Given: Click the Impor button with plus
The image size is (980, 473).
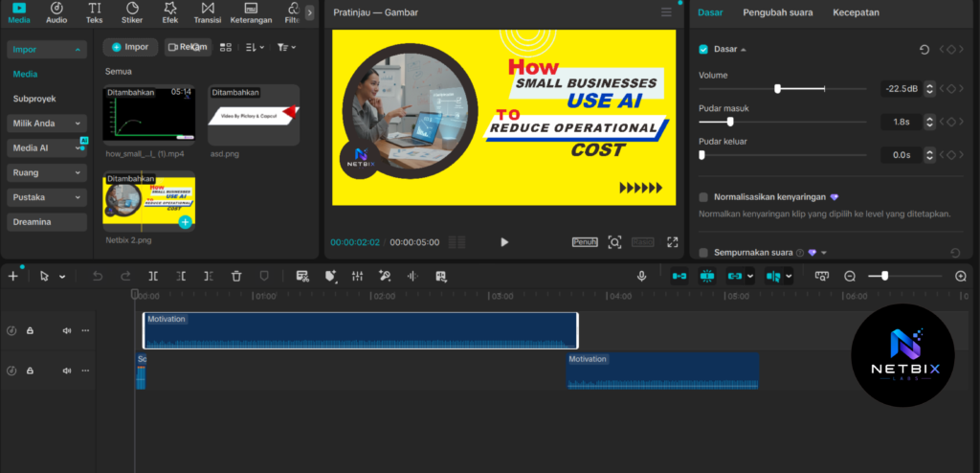Looking at the screenshot, I should 130,47.
